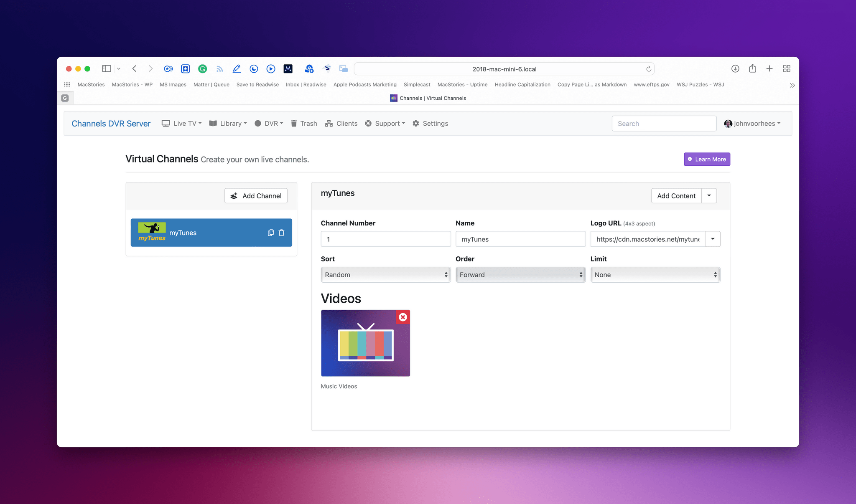The height and width of the screenshot is (504, 856).
Task: Open the johnvoorhees account dropdown
Action: [x=752, y=123]
